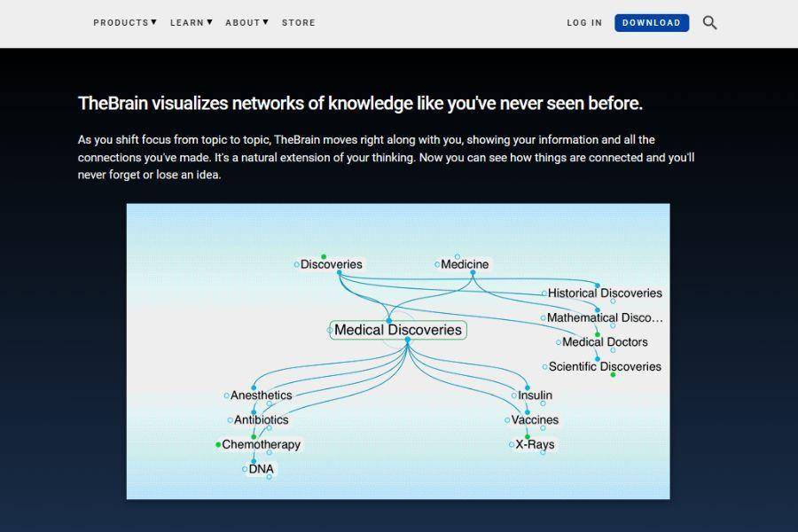Click the gate circle left of DNA

[245, 469]
